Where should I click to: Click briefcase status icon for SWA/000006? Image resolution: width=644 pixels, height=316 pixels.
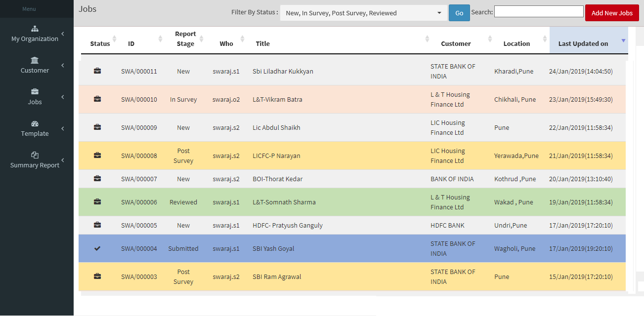(x=97, y=202)
